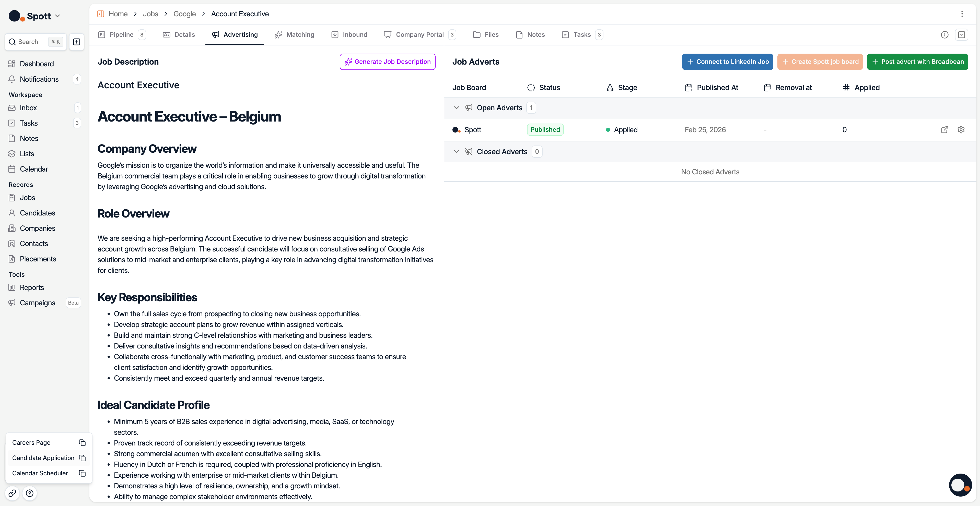
Task: Open the Calendar from the sidebar
Action: pyautogui.click(x=33, y=169)
